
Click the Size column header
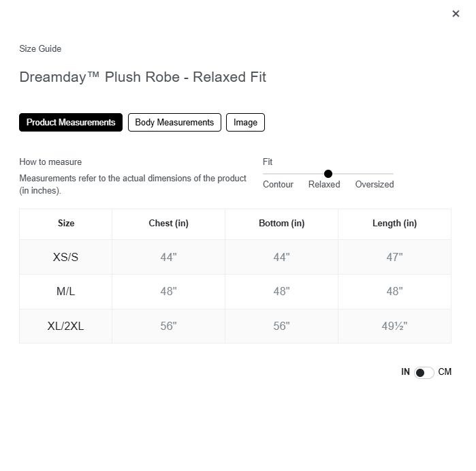(x=66, y=224)
